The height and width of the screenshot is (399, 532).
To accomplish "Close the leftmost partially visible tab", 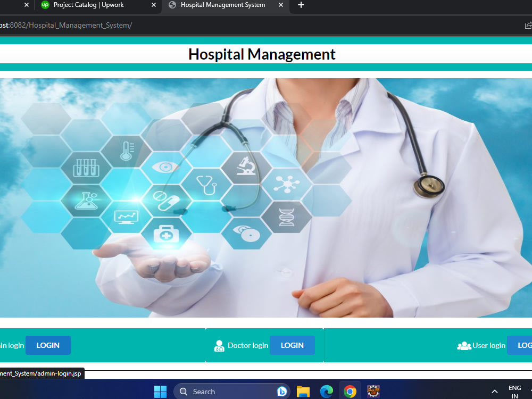I will pyautogui.click(x=27, y=5).
